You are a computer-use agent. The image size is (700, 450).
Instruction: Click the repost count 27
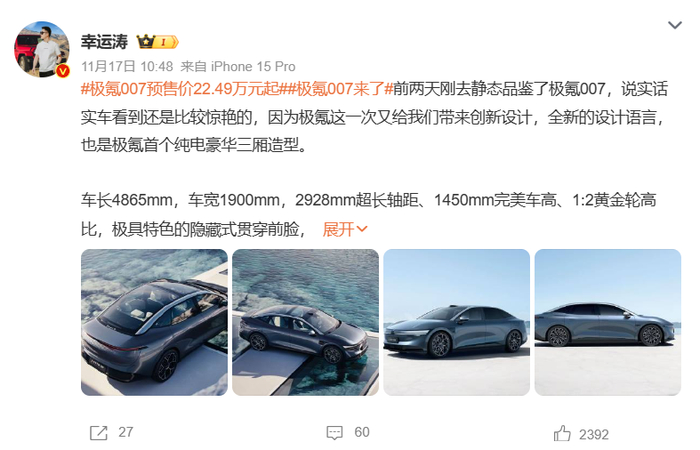(125, 432)
